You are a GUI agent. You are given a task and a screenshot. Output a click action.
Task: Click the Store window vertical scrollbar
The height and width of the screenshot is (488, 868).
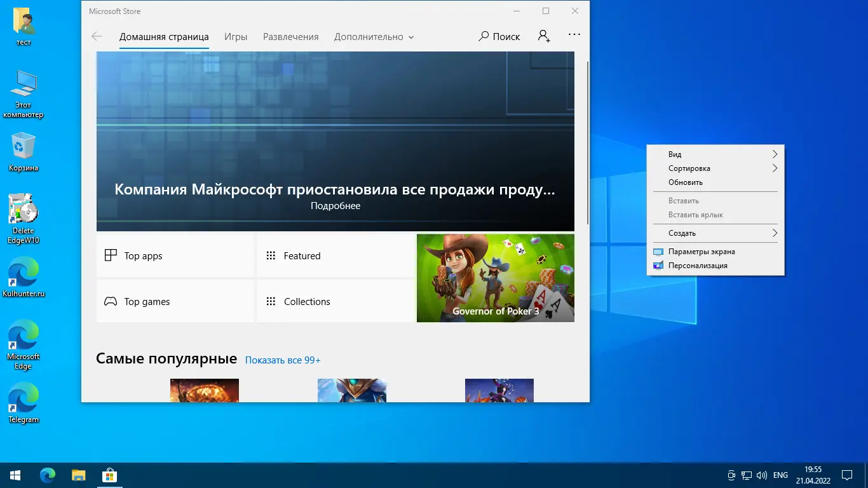(588, 143)
